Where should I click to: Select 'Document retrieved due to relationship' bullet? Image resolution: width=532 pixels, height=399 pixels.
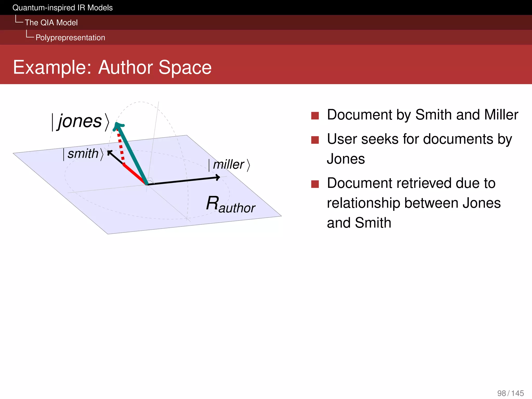tap(414, 203)
